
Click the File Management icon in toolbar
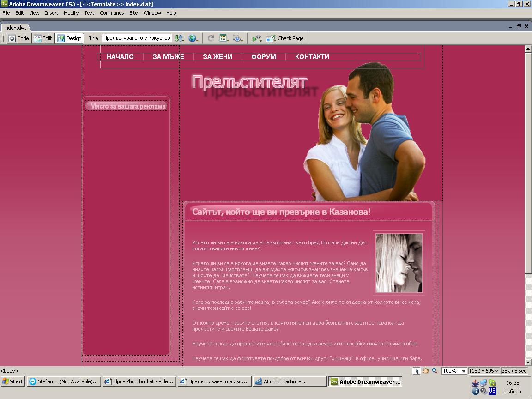point(179,38)
